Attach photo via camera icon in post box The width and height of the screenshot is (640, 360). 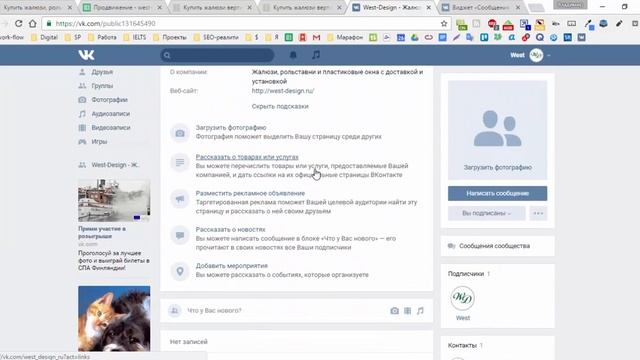394,311
